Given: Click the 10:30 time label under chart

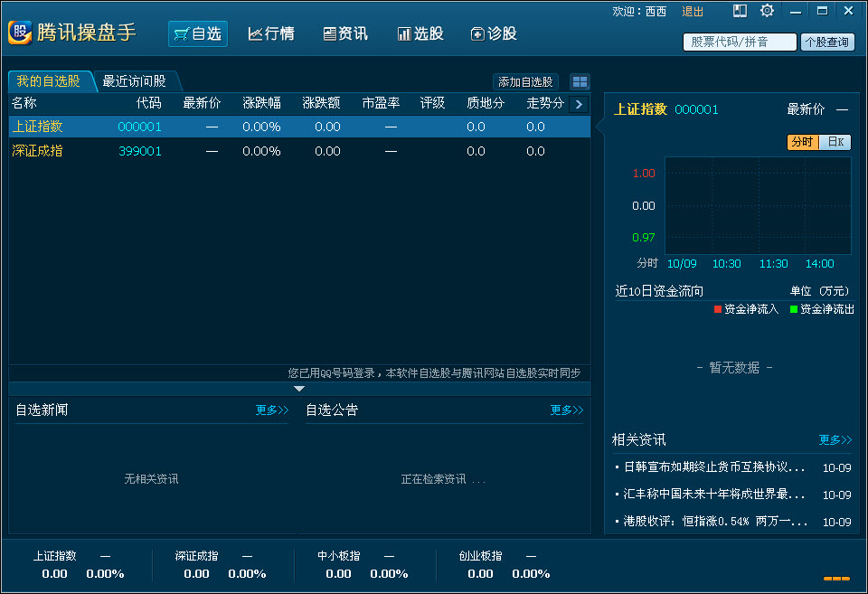Looking at the screenshot, I should [x=726, y=263].
